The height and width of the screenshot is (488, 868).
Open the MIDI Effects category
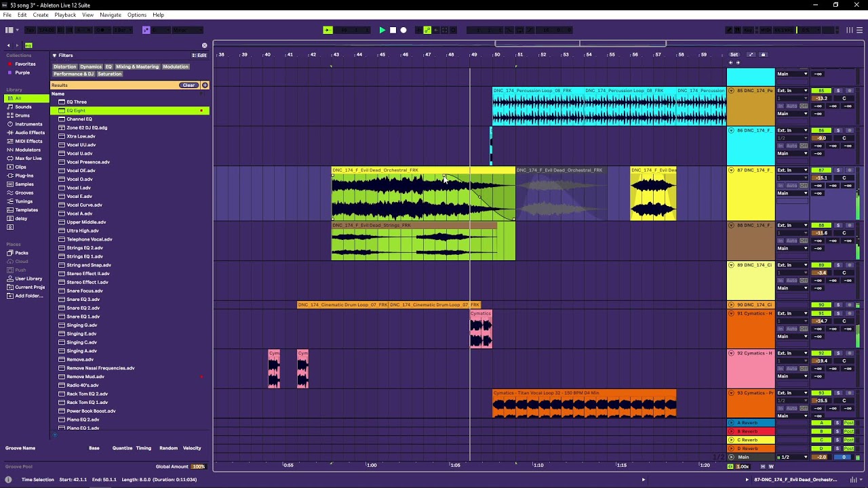coord(28,141)
